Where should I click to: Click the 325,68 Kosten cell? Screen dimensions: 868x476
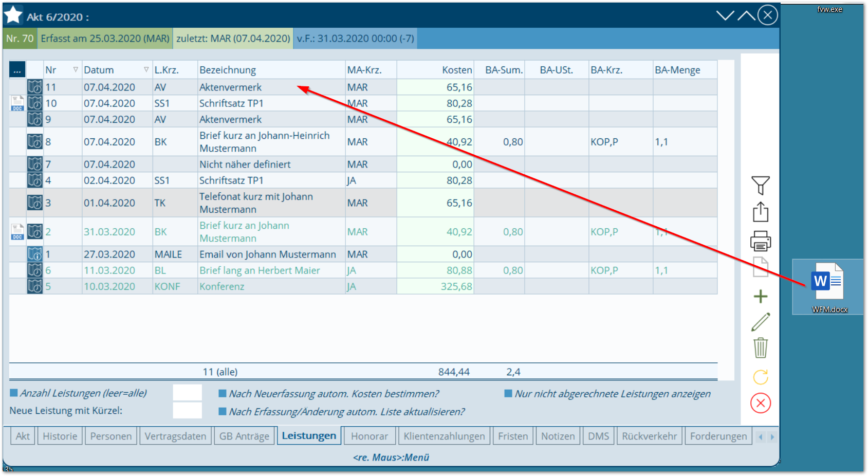(435, 286)
